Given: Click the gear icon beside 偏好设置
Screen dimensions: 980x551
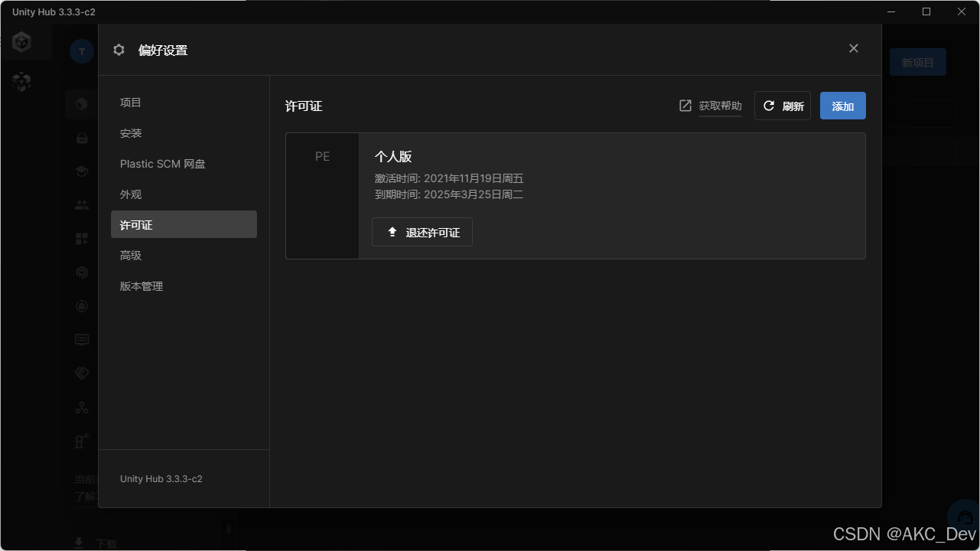Looking at the screenshot, I should pos(119,51).
